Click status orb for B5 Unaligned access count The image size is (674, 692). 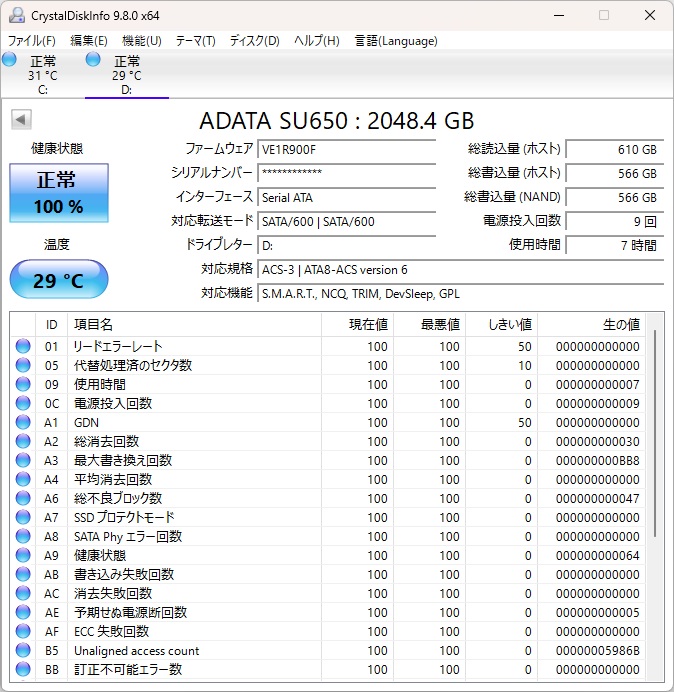coord(23,650)
